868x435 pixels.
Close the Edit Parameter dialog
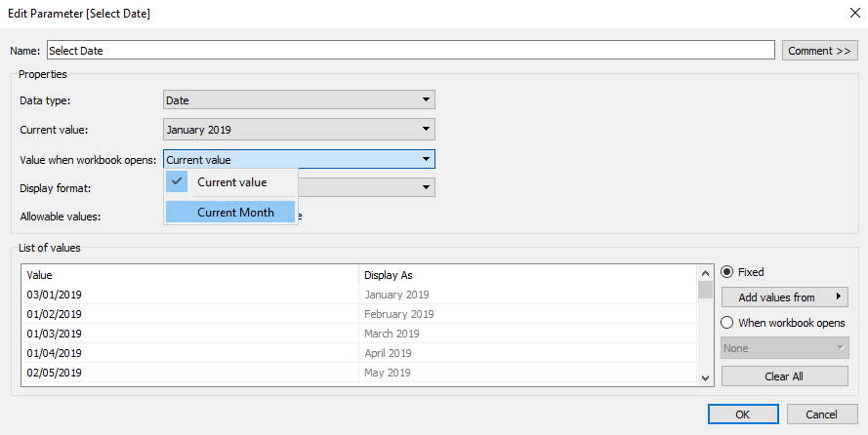coord(842,15)
